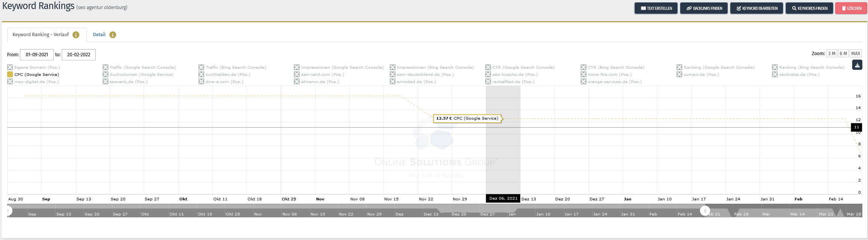Click Nov 22 in navigator scrollbar
The width and height of the screenshot is (868, 240).
[x=346, y=214]
